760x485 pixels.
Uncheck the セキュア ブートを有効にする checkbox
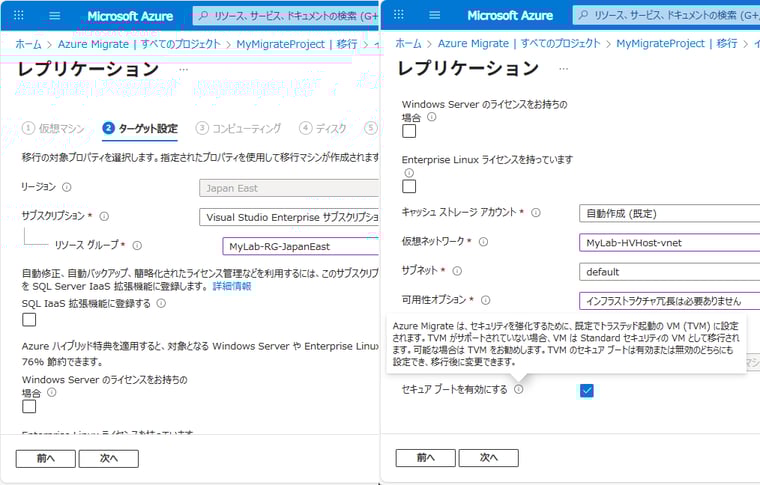click(586, 391)
